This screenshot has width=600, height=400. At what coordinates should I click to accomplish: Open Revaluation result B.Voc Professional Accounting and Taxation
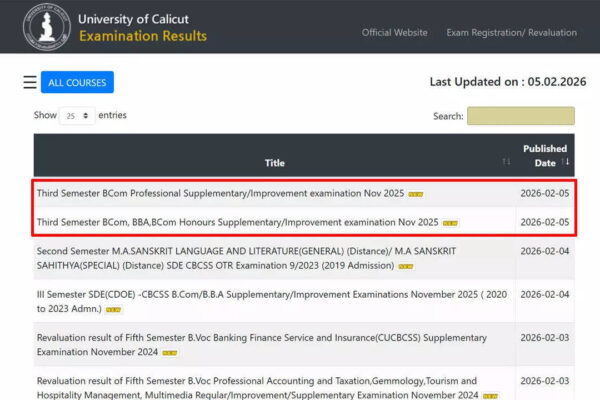coord(258,387)
